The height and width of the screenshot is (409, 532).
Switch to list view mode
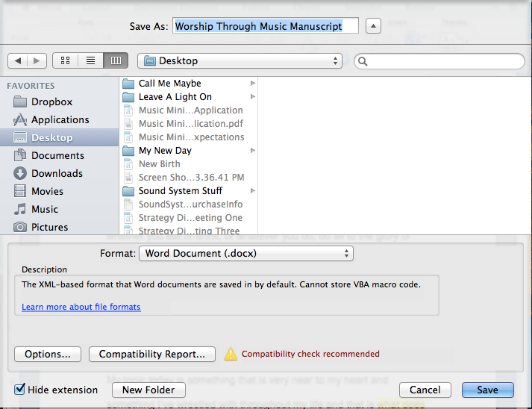click(x=90, y=60)
